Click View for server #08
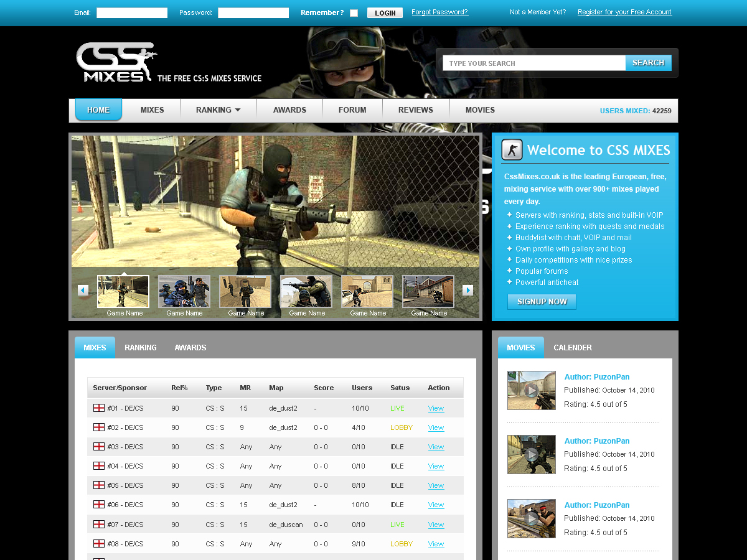The image size is (747, 560). (x=436, y=544)
